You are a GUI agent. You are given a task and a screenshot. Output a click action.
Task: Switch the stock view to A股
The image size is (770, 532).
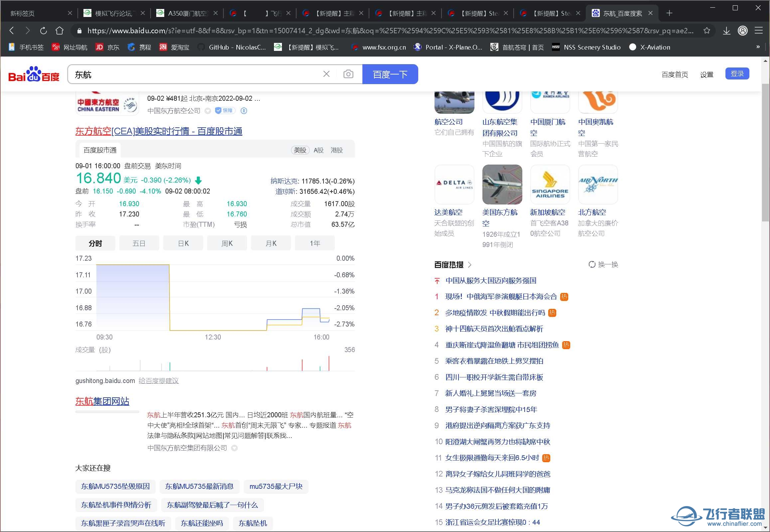[x=318, y=150]
